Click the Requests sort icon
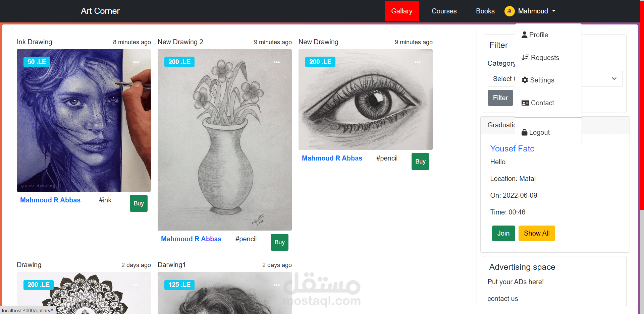 click(525, 57)
